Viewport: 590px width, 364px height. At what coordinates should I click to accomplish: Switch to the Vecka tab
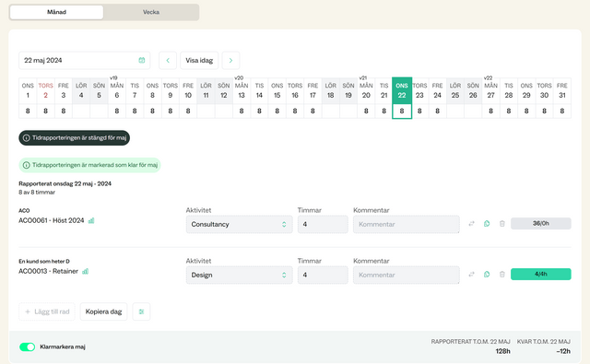tap(151, 12)
